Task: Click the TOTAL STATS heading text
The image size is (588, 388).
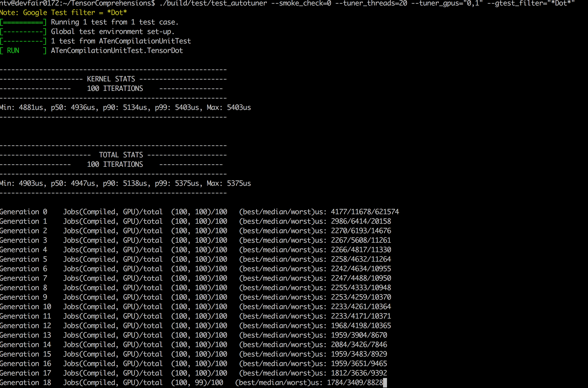Action: pyautogui.click(x=121, y=155)
